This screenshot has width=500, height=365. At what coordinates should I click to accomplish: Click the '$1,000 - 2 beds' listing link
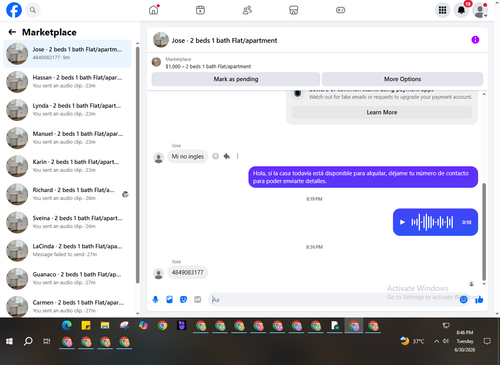pyautogui.click(x=208, y=66)
